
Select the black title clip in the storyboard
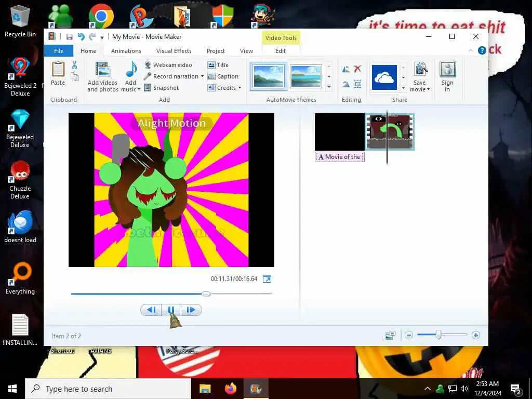[x=340, y=132]
